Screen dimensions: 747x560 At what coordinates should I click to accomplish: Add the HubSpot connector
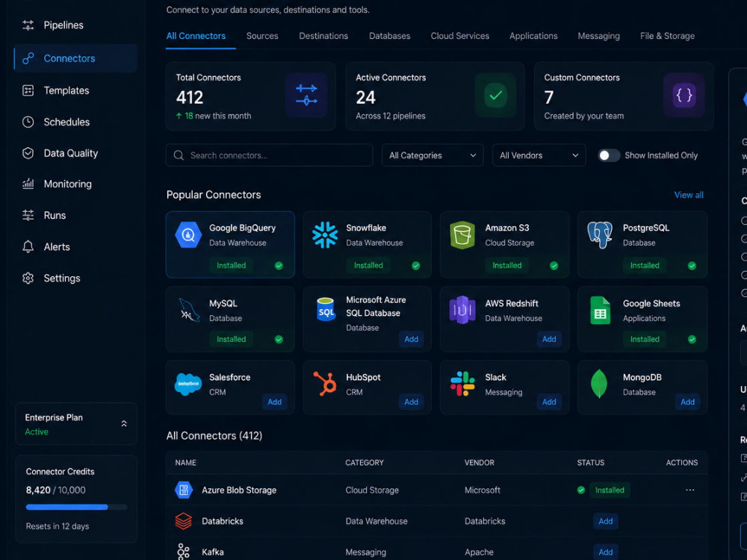tap(411, 402)
